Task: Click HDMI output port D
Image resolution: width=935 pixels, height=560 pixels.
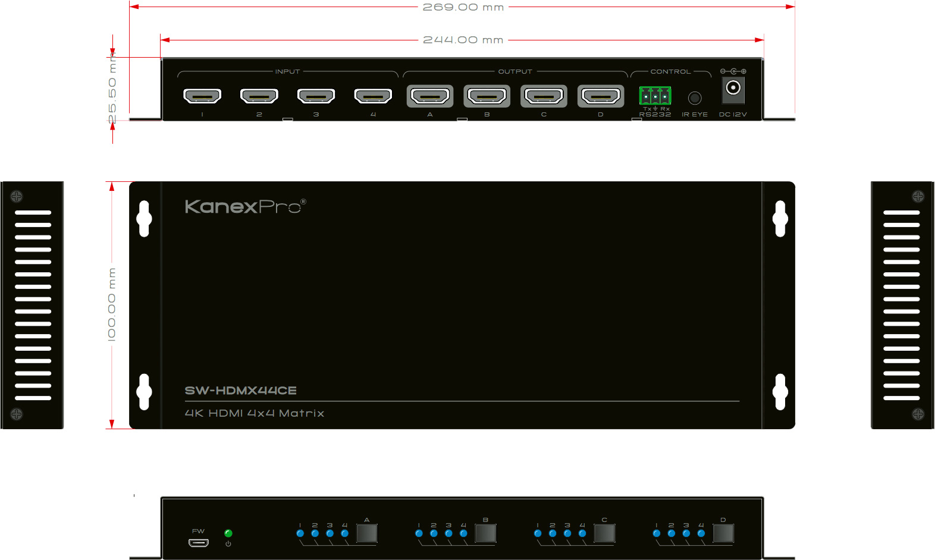Action: (601, 96)
